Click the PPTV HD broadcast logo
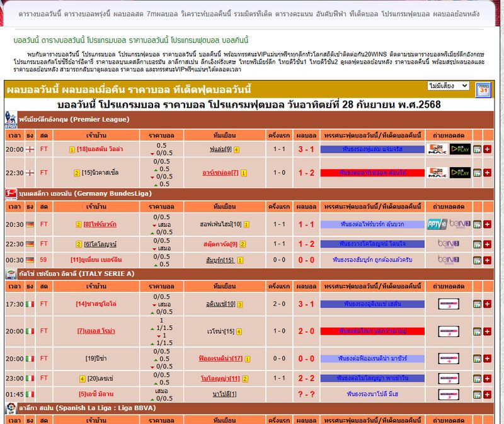The width and height of the screenshot is (504, 424). [x=437, y=224]
